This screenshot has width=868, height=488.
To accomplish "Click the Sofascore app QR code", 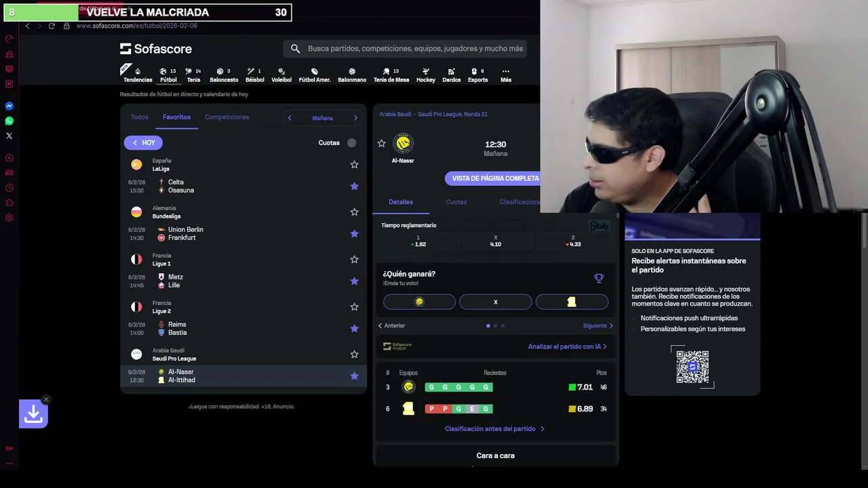I will click(692, 367).
